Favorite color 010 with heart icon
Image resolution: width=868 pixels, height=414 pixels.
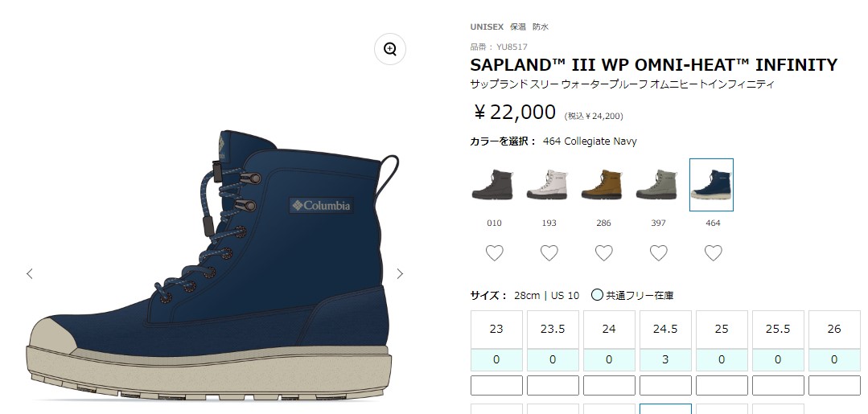pyautogui.click(x=495, y=253)
